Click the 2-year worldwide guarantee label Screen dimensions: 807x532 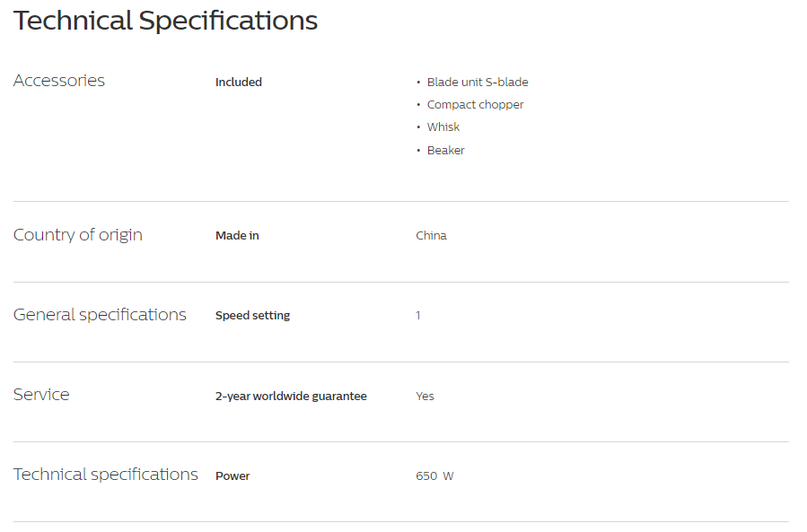(291, 397)
